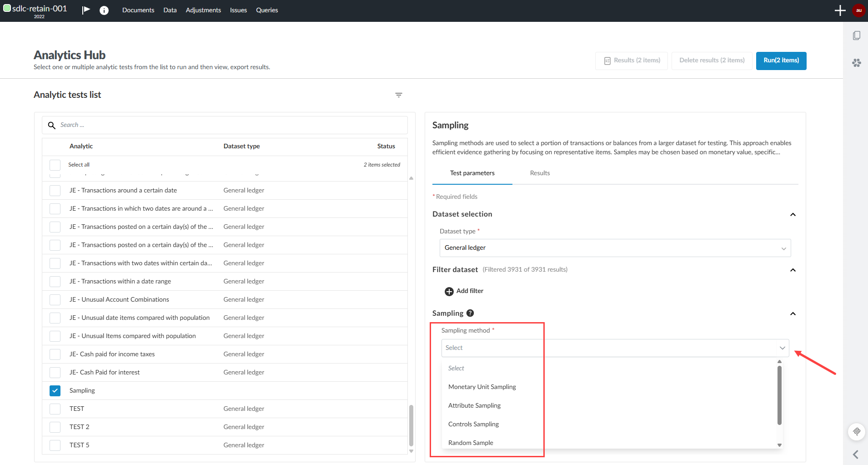Collapse the Filter dataset section
The height and width of the screenshot is (465, 868).
pos(793,270)
